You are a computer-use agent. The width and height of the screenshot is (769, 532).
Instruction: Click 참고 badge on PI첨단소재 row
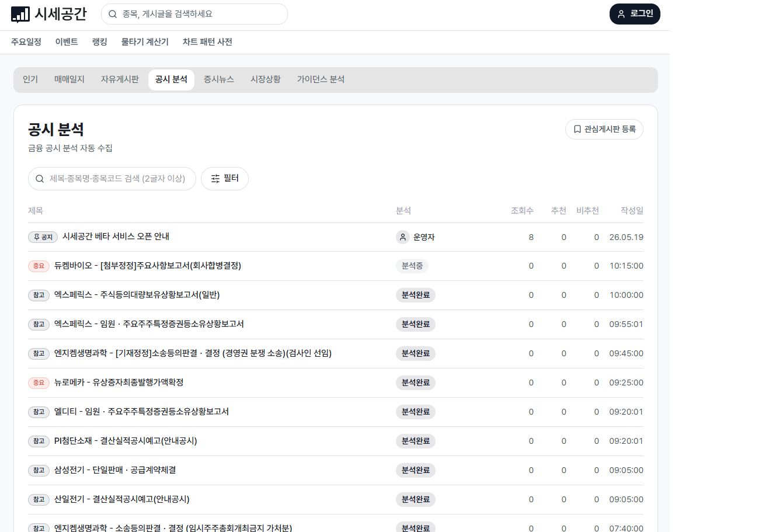(39, 441)
